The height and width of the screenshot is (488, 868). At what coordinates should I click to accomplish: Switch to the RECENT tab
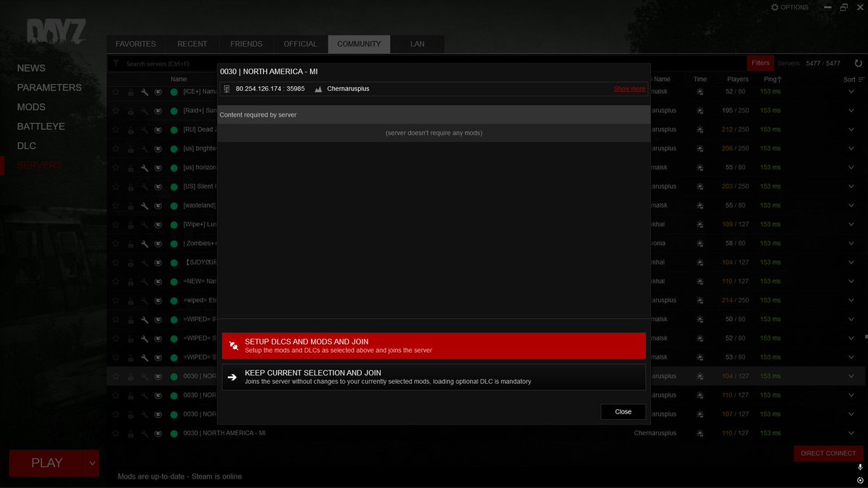pos(192,44)
